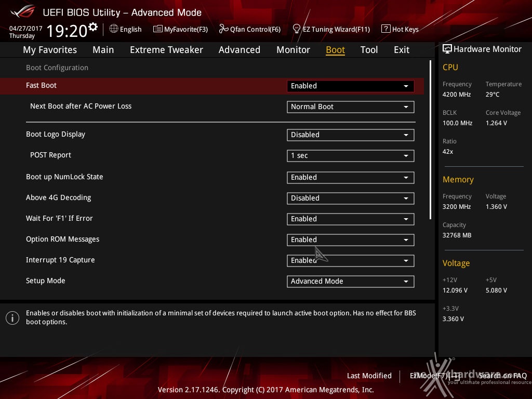This screenshot has width=532, height=399.
Task: Click the CPU frequency value 4200 MHz
Action: coord(456,95)
